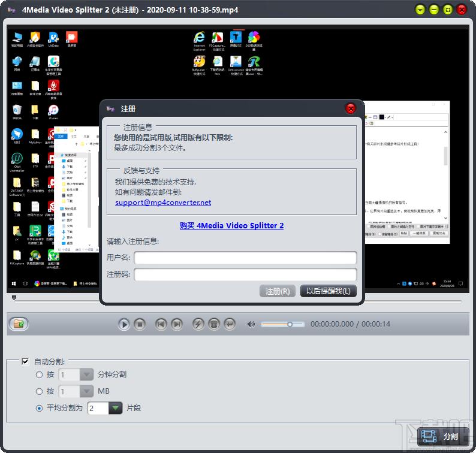The width and height of the screenshot is (476, 453).
Task: Jump to next split point
Action: pyautogui.click(x=177, y=324)
